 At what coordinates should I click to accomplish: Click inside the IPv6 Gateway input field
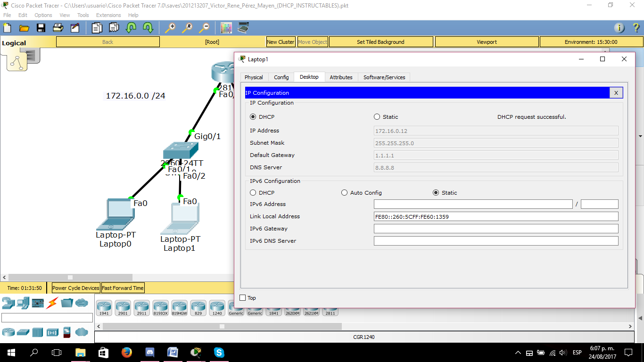pyautogui.click(x=495, y=228)
